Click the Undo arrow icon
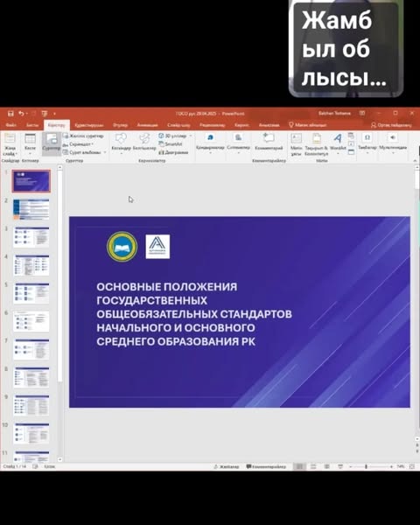Image resolution: width=420 pixels, height=525 pixels. [x=21, y=114]
